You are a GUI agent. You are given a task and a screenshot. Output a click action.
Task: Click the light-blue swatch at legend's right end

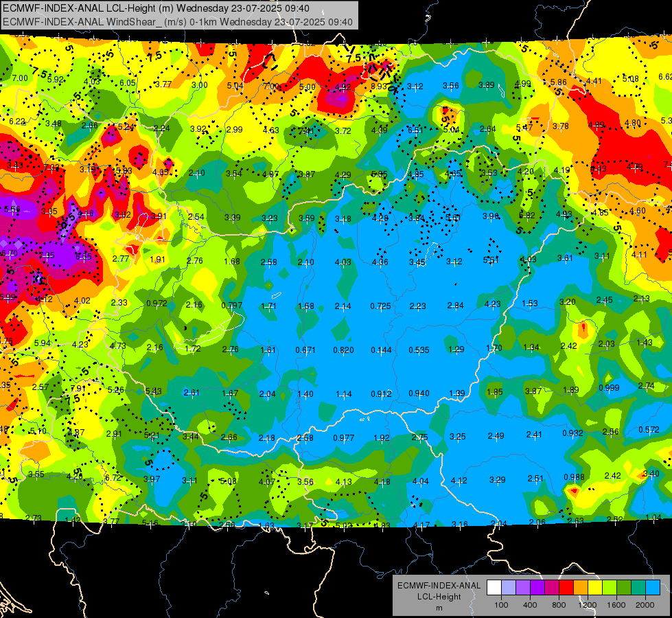[653, 587]
